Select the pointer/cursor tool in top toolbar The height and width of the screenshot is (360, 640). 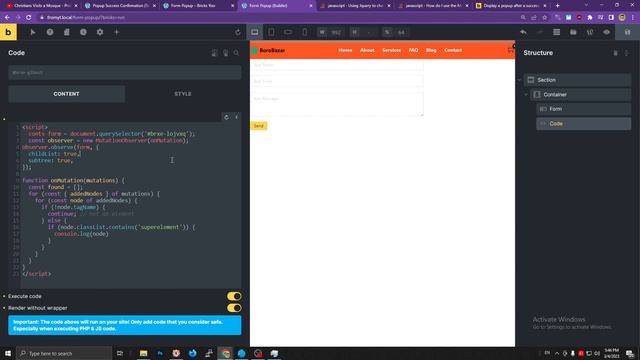[33, 32]
